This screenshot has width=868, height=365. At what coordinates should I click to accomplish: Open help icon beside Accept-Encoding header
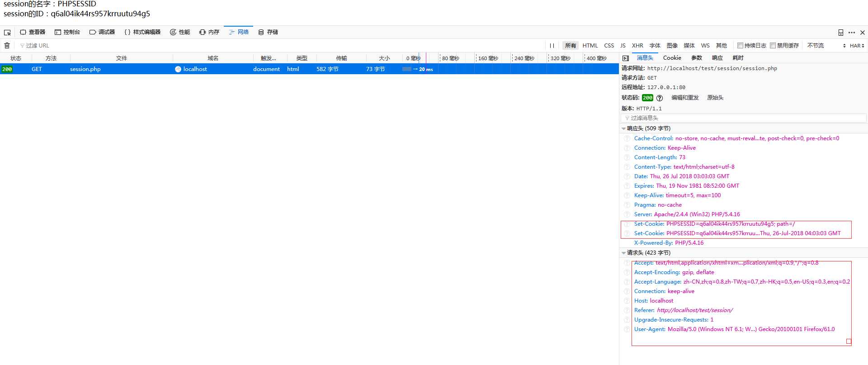tap(627, 272)
